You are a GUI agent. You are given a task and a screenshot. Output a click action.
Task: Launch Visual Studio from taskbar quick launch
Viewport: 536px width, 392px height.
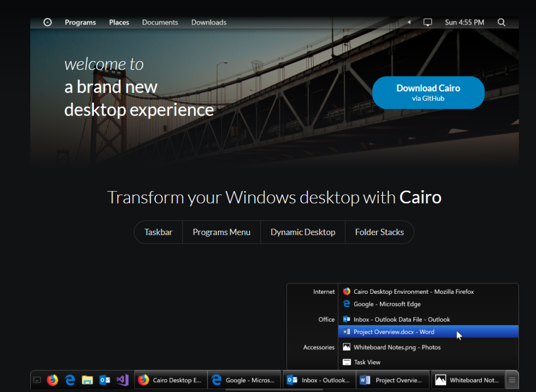tap(123, 380)
